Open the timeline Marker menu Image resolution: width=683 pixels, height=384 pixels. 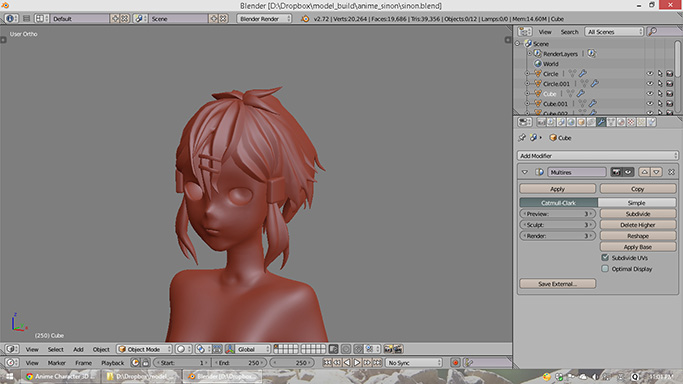coord(57,363)
